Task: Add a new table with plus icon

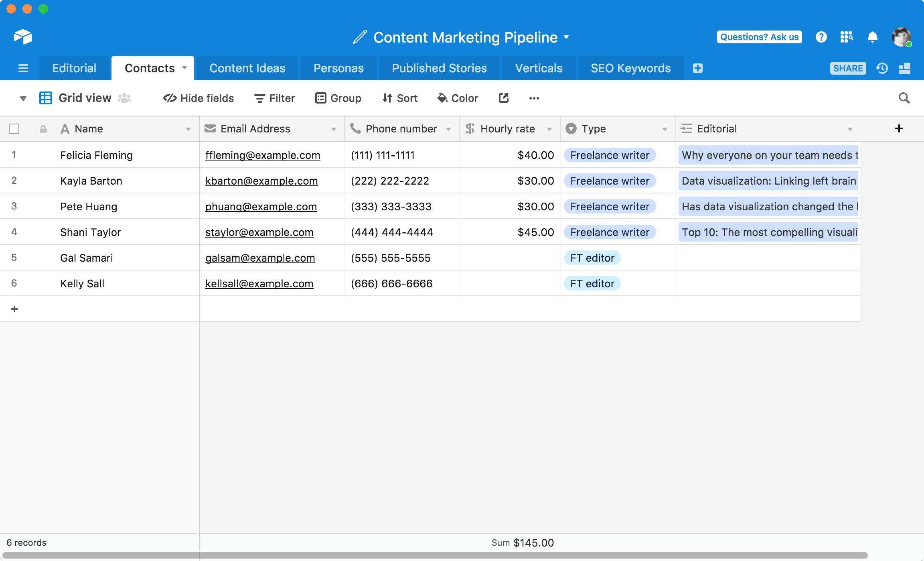Action: pyautogui.click(x=697, y=68)
